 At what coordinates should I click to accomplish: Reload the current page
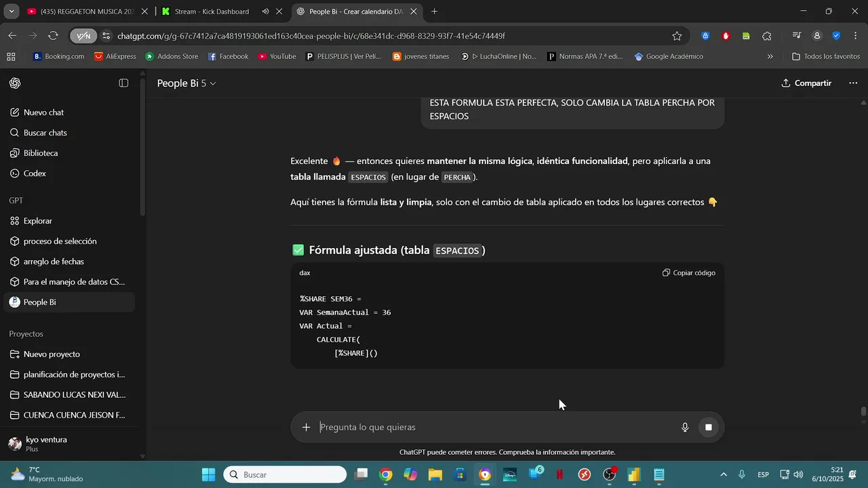coord(53,36)
